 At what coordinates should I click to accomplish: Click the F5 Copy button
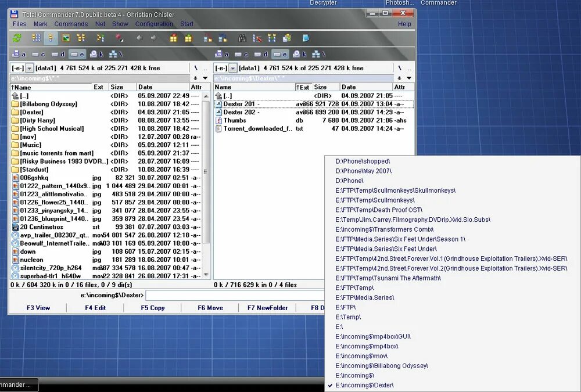(x=152, y=307)
